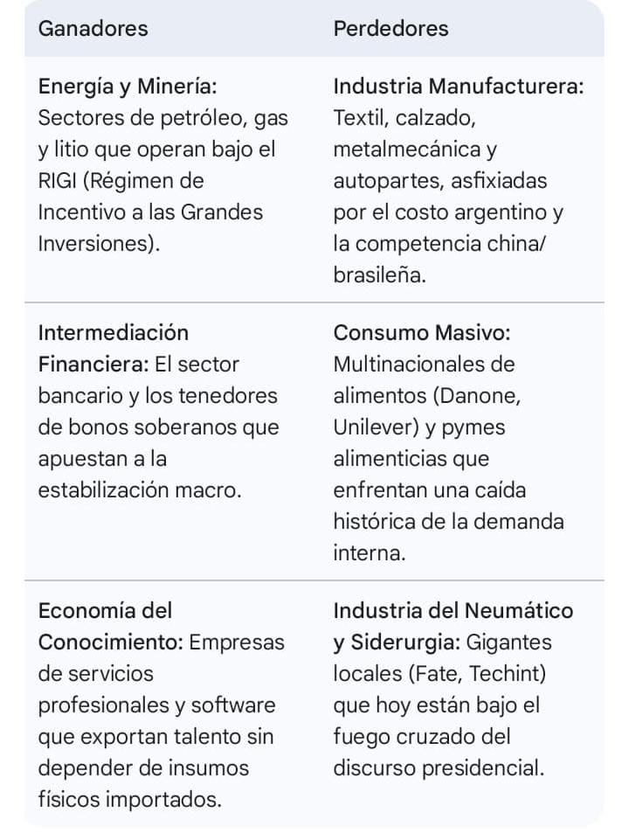The height and width of the screenshot is (840, 629).
Task: Click the 'profesionales y software' line
Action: 156,705
